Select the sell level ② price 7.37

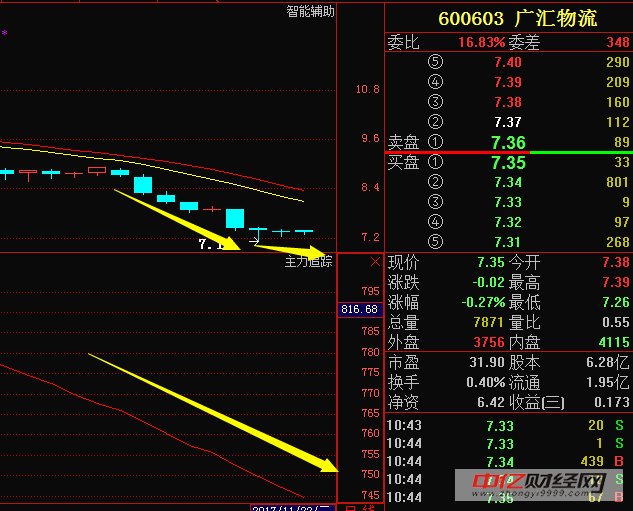508,122
